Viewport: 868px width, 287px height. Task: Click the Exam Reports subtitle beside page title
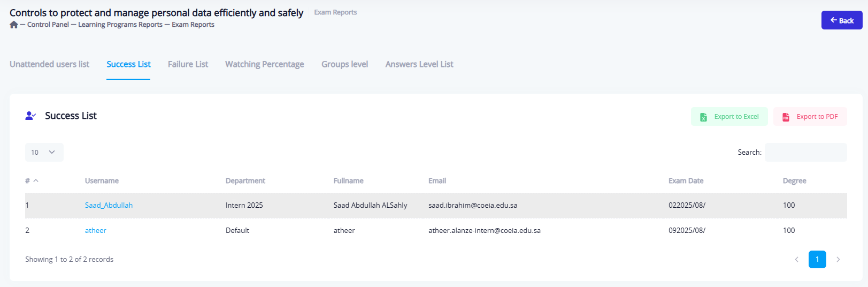pyautogui.click(x=335, y=12)
